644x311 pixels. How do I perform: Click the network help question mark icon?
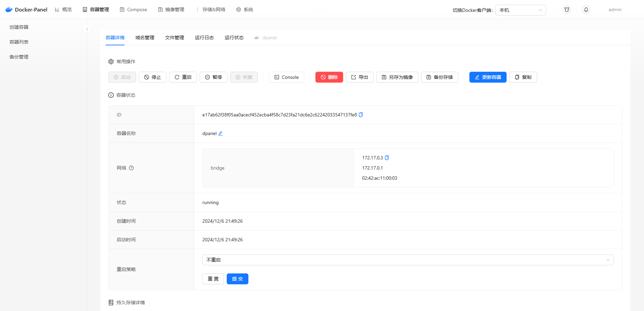pos(131,168)
